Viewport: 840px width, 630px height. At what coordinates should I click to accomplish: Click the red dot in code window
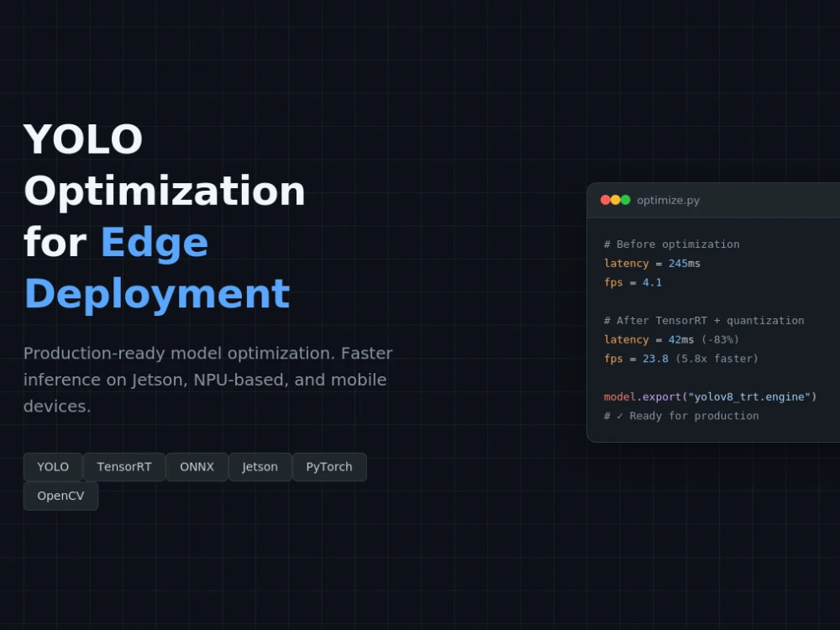[606, 200]
